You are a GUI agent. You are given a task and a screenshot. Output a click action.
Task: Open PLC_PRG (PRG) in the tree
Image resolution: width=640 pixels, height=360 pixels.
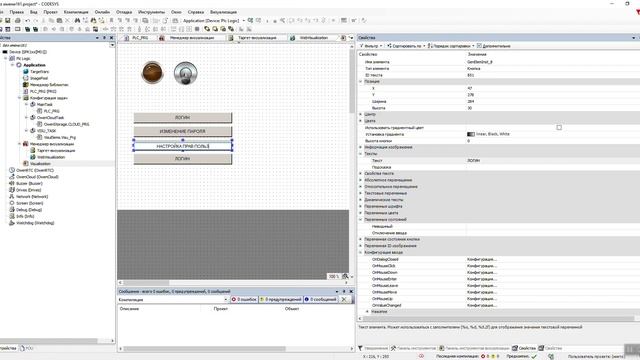[43, 91]
